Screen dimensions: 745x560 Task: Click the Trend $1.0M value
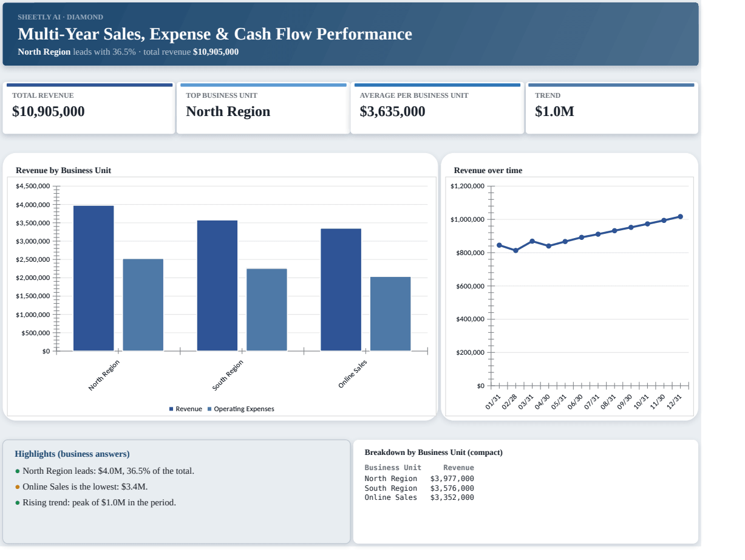(x=554, y=112)
